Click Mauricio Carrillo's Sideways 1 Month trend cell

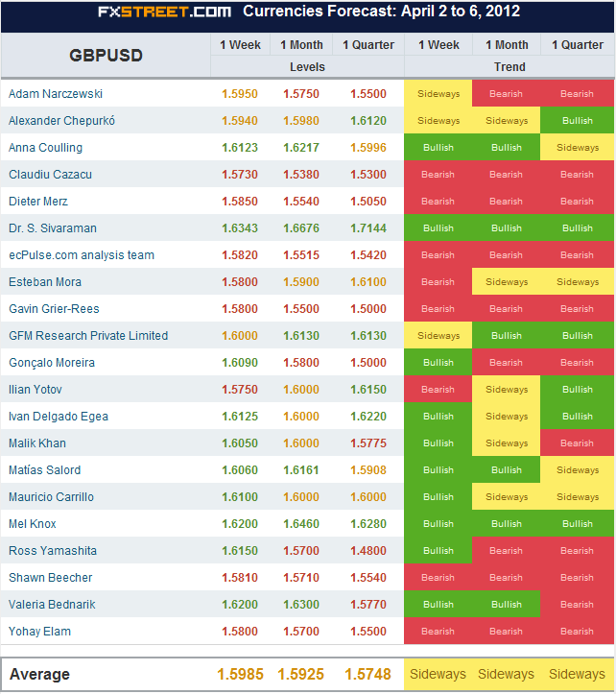(x=507, y=497)
